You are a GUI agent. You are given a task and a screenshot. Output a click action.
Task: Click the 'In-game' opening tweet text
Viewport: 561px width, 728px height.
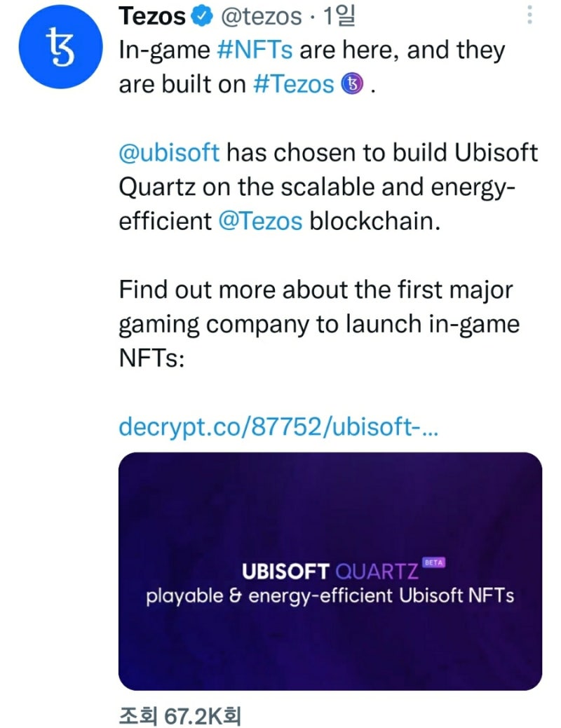tap(163, 50)
